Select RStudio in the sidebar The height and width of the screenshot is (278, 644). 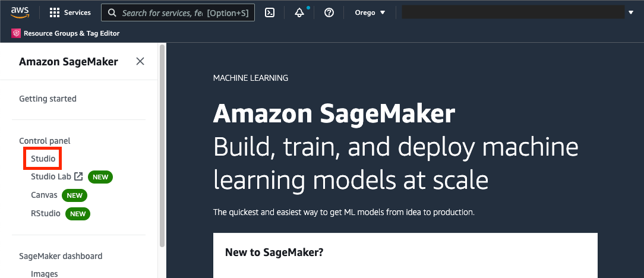click(x=46, y=213)
